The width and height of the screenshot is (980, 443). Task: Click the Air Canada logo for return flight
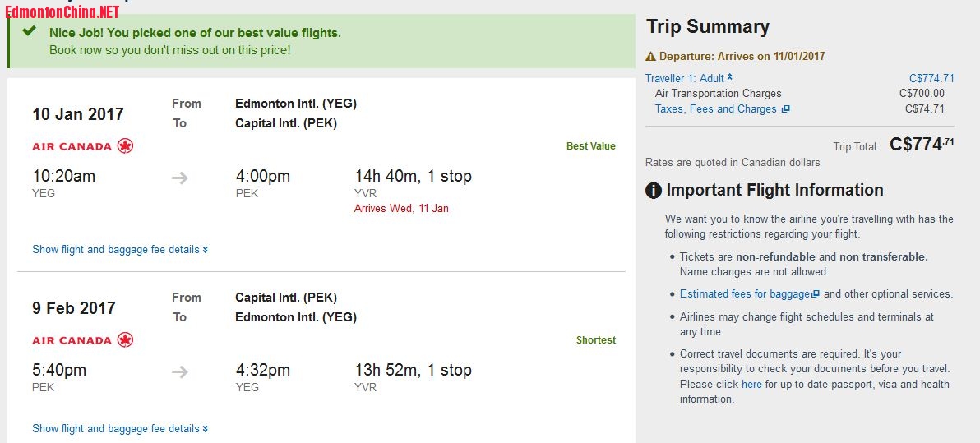pyautogui.click(x=82, y=340)
